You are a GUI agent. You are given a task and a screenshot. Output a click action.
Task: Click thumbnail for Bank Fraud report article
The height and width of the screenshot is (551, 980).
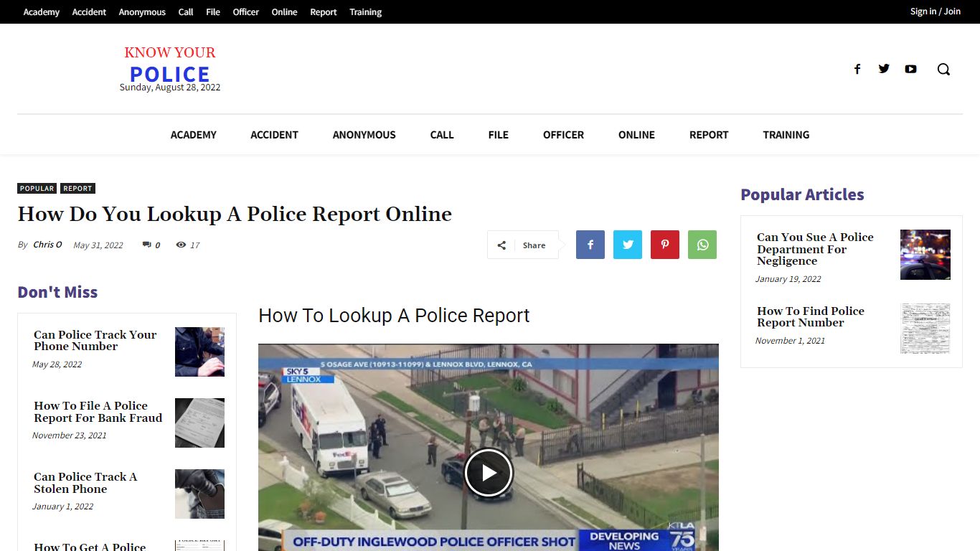[x=199, y=423]
